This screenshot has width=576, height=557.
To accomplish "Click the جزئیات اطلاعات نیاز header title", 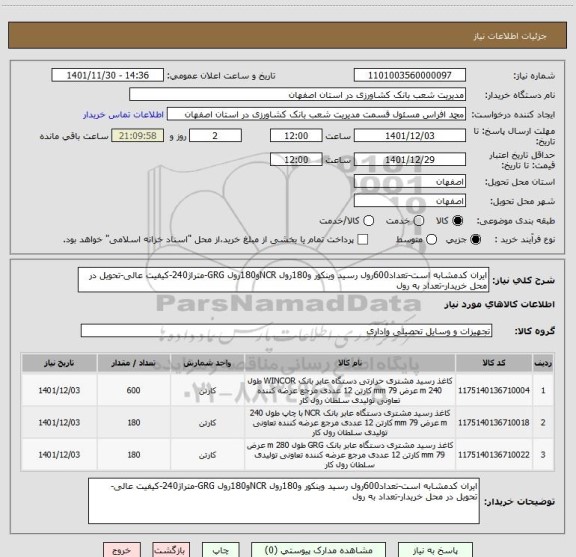I will (510, 36).
